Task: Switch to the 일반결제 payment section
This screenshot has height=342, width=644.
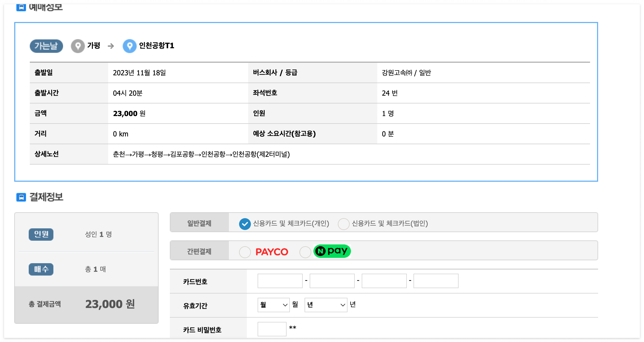Action: (x=199, y=223)
